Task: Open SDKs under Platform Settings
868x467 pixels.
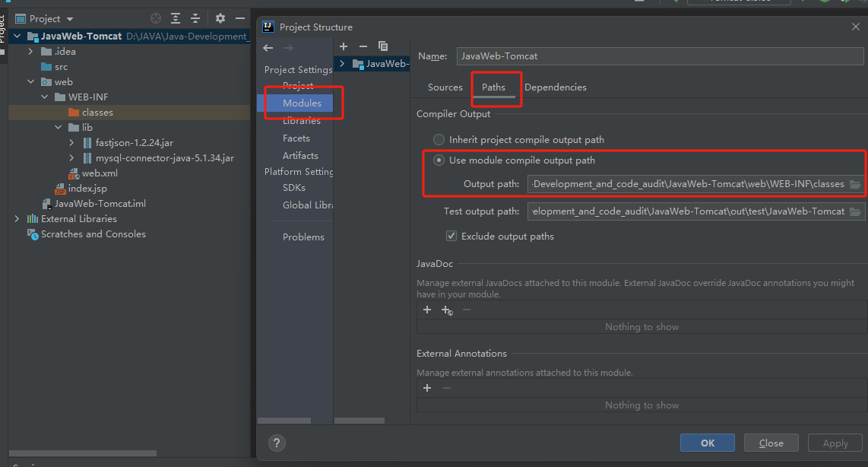Action: point(294,188)
